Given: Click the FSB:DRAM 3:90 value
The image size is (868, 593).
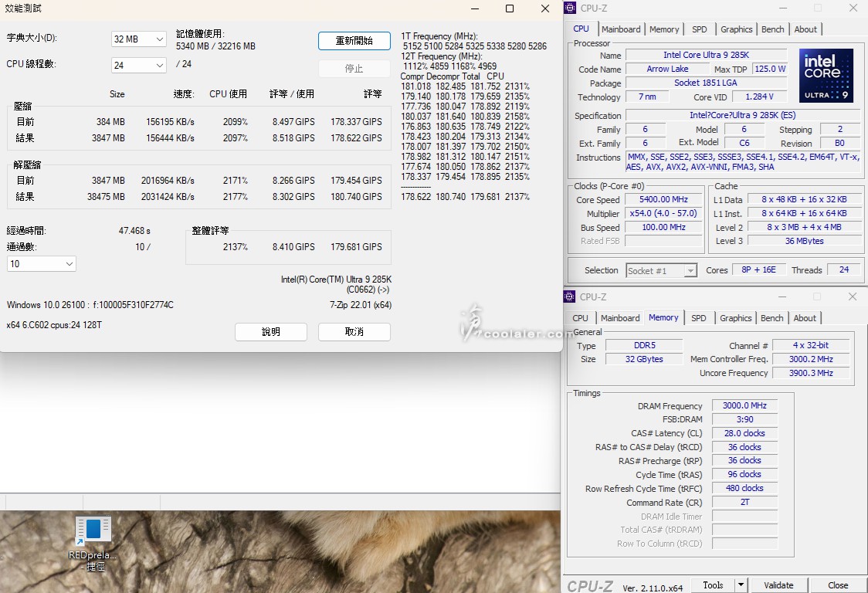Looking at the screenshot, I should pos(744,419).
